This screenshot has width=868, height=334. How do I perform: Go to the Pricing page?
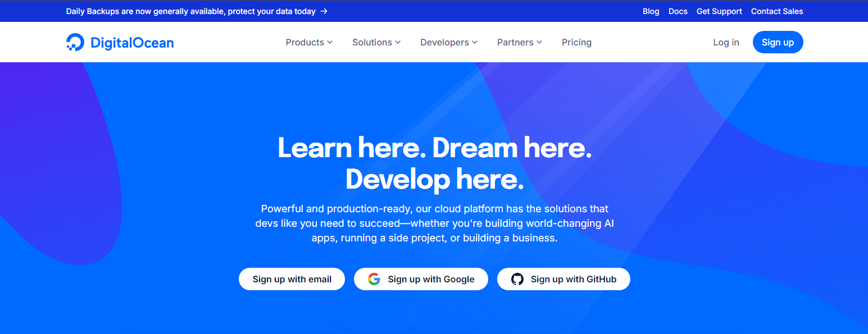coord(576,42)
